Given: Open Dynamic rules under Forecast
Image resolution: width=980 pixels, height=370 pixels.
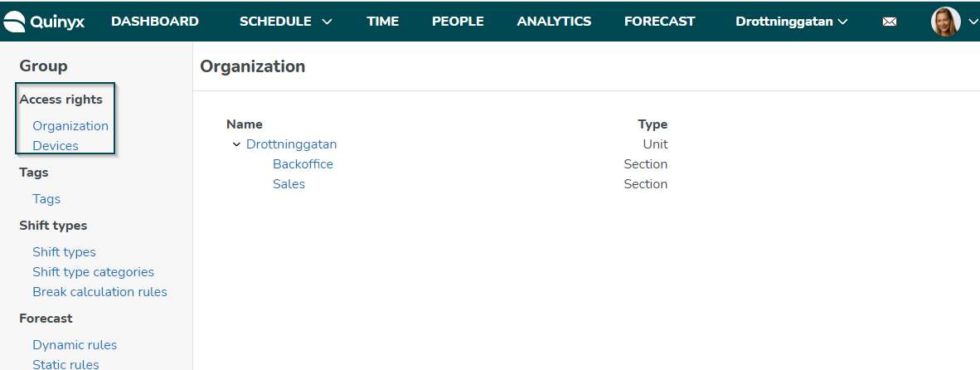Looking at the screenshot, I should click(x=75, y=345).
